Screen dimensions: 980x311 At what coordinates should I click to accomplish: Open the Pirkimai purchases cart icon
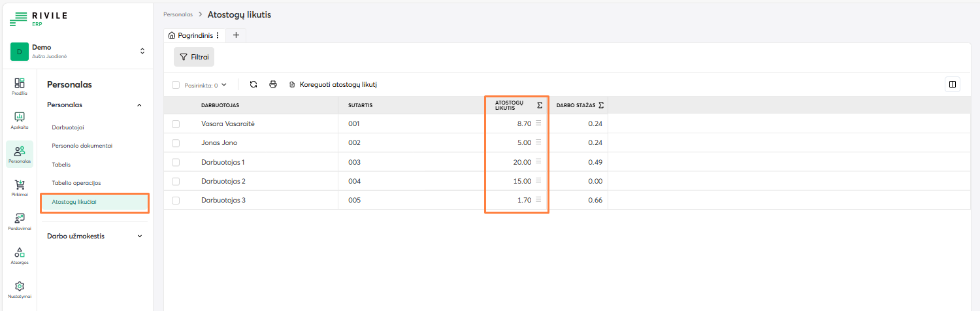(x=20, y=188)
